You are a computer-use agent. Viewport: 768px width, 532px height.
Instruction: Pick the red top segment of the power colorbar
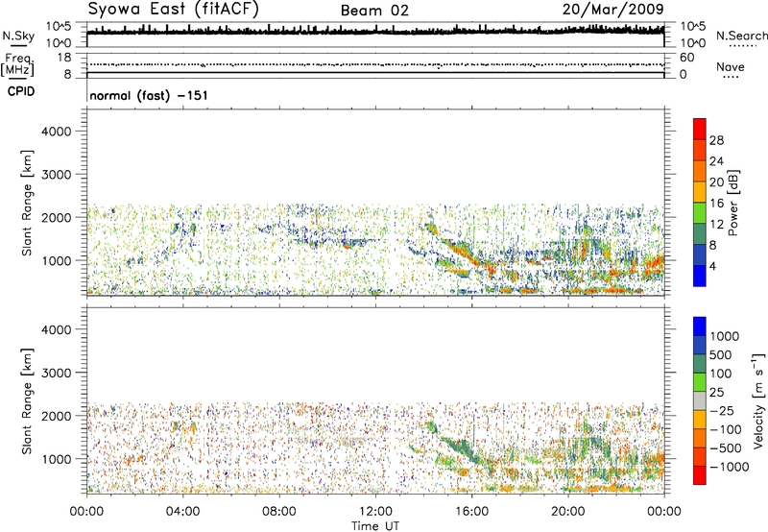tap(700, 129)
